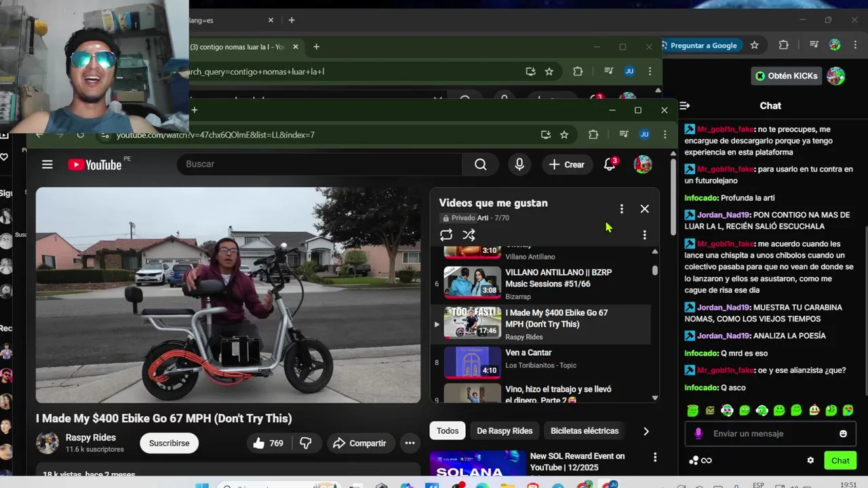Bookmark the YouTube watch page with the star
This screenshot has width=868, height=488.
point(564,134)
